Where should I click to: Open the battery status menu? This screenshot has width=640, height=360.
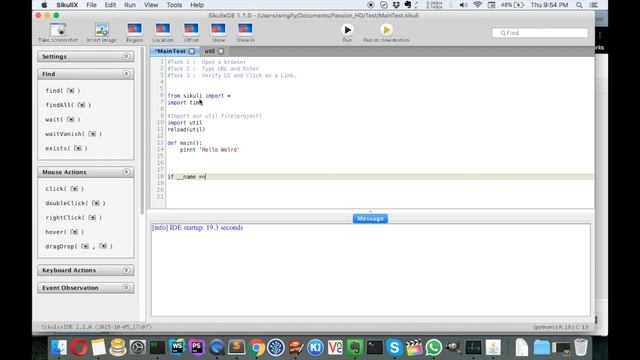[513, 5]
